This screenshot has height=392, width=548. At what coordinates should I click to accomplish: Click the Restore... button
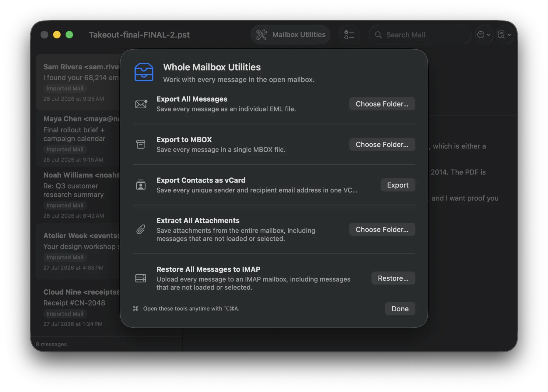click(x=393, y=278)
